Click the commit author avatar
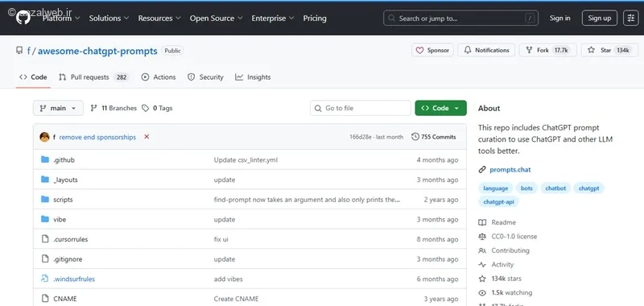This screenshot has height=306, width=644. pyautogui.click(x=45, y=137)
